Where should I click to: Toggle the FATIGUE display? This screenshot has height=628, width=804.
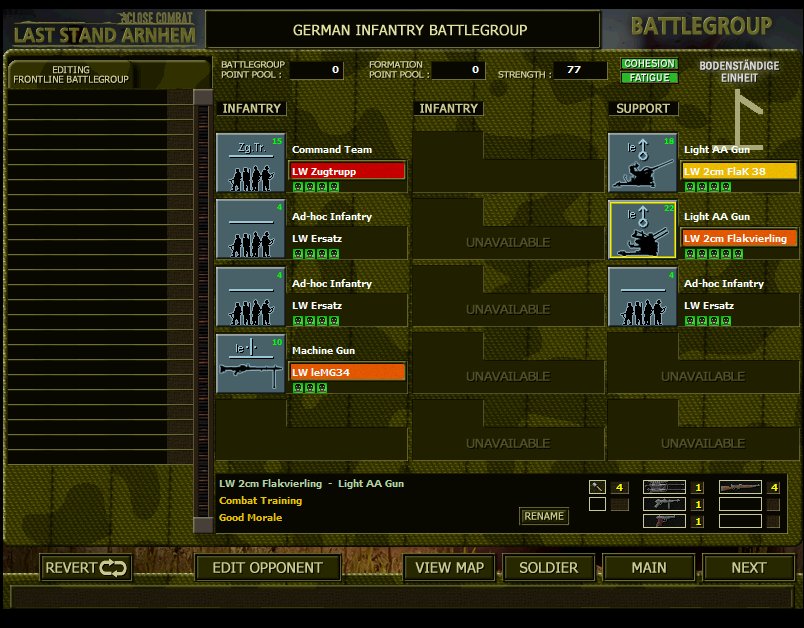pos(650,77)
